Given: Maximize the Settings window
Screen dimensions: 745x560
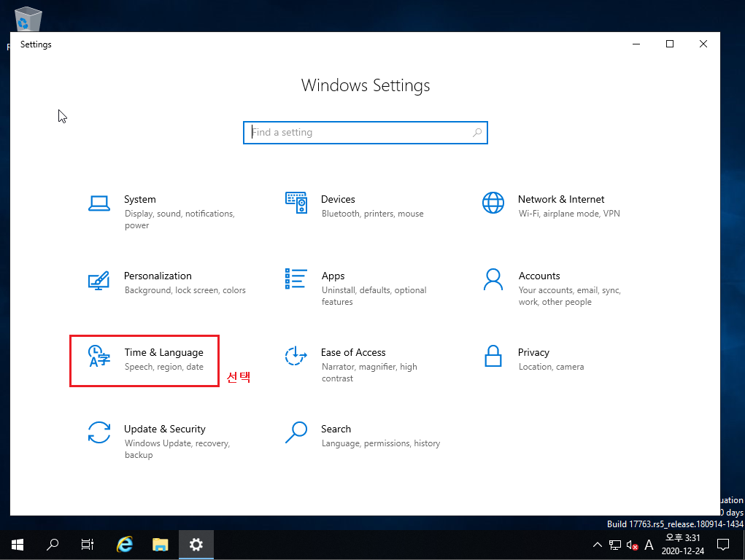Looking at the screenshot, I should (x=669, y=44).
